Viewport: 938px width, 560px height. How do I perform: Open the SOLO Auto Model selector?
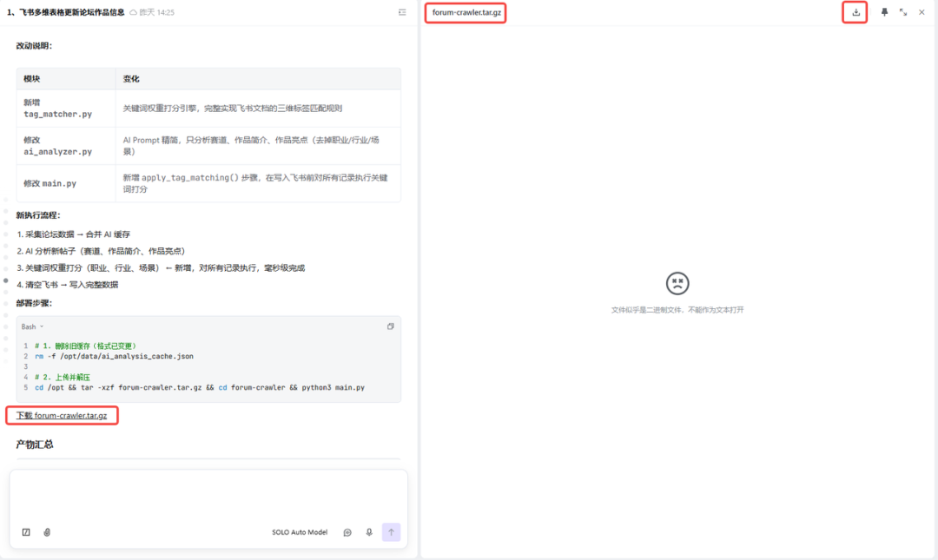pos(300,532)
